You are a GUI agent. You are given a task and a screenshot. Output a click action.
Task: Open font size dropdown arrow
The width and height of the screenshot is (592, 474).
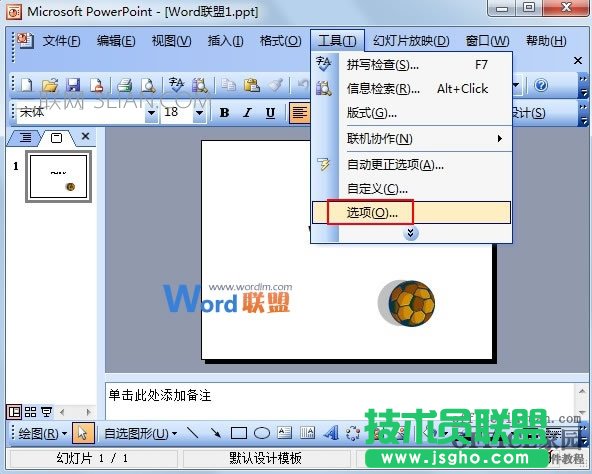pos(199,113)
